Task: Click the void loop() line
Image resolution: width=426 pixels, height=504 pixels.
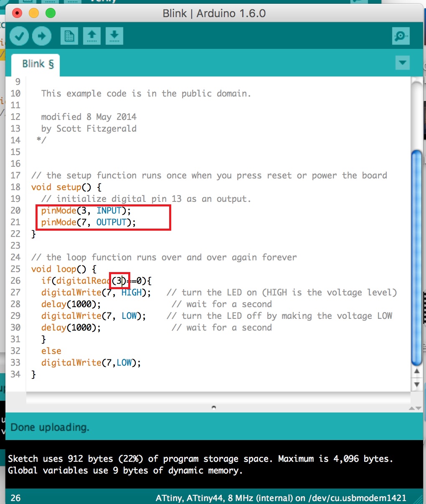Action: [64, 269]
